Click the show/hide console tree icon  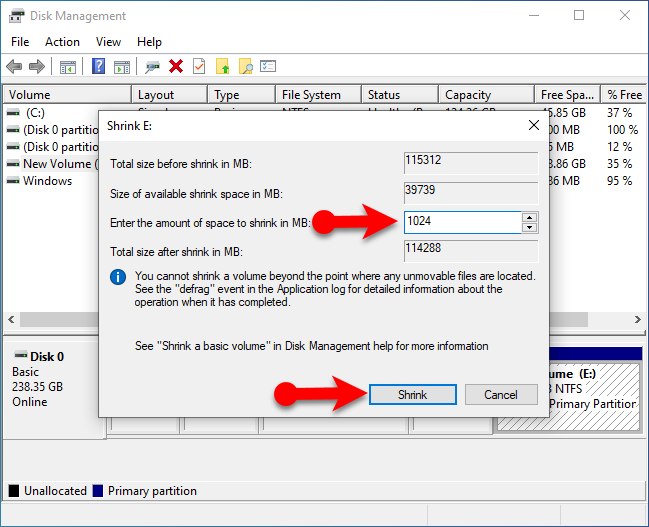point(68,67)
